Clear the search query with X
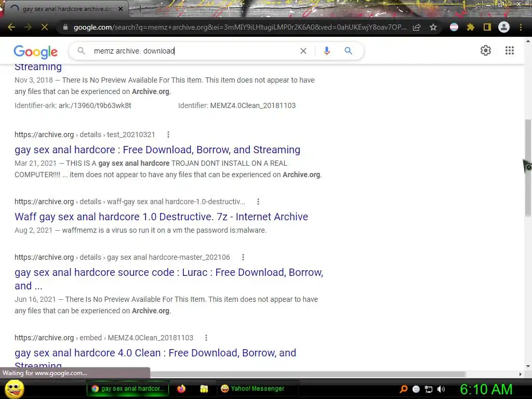The width and height of the screenshot is (532, 399). point(303,51)
